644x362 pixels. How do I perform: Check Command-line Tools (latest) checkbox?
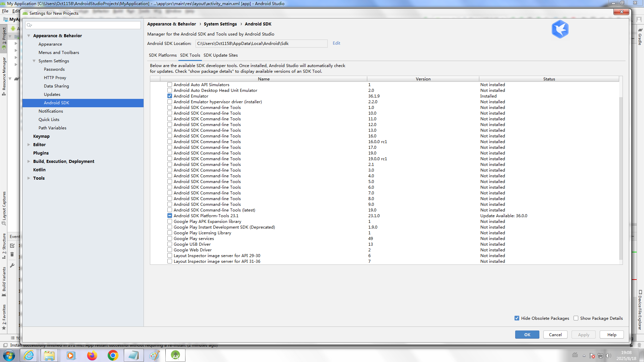click(170, 210)
